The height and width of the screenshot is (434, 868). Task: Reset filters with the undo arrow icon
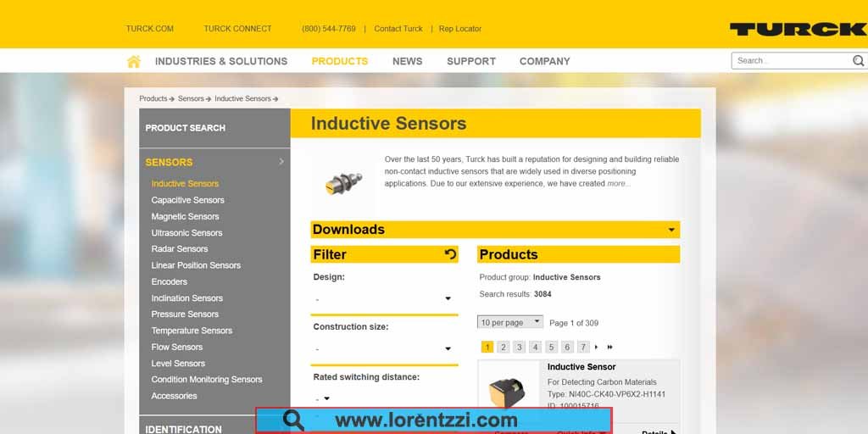tap(451, 254)
